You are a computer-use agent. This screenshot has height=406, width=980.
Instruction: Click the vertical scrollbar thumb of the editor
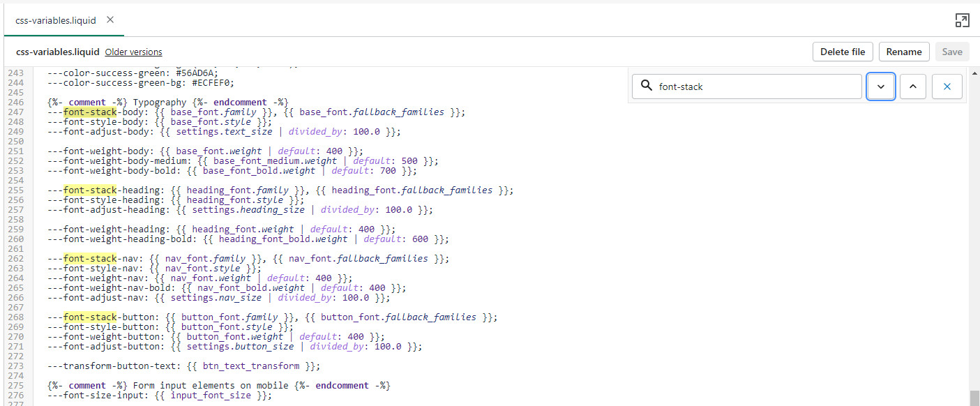pos(974,398)
